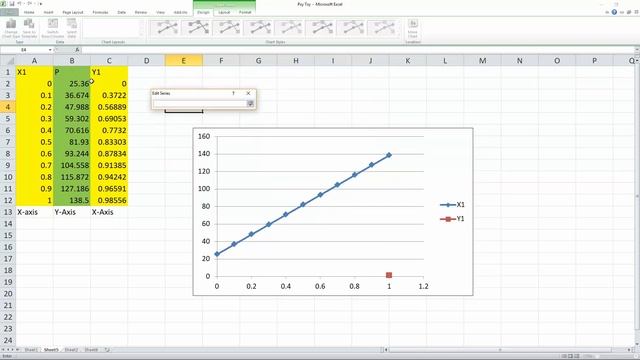Image resolution: width=640 pixels, height=360 pixels.
Task: Apply the last chart style thumbnail
Action: click(x=383, y=28)
